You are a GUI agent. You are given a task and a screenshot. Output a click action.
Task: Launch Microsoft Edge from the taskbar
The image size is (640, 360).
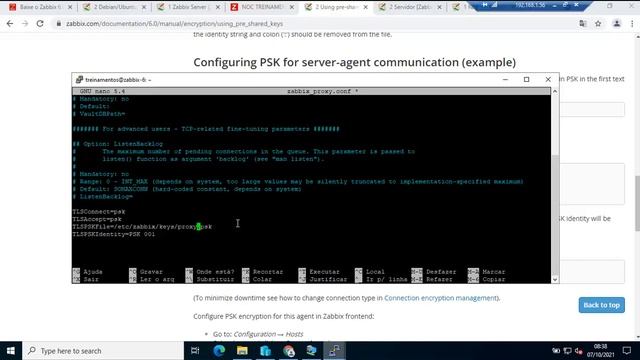219,351
